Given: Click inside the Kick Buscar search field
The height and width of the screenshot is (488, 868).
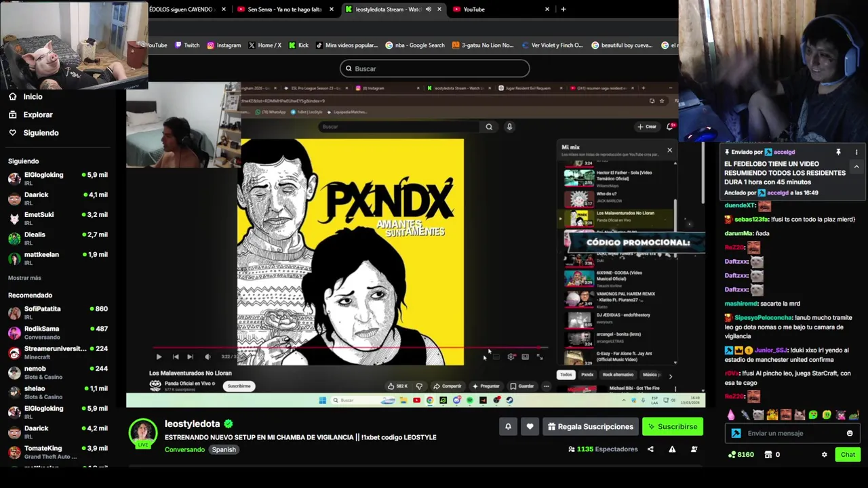Looking at the screenshot, I should (x=435, y=68).
